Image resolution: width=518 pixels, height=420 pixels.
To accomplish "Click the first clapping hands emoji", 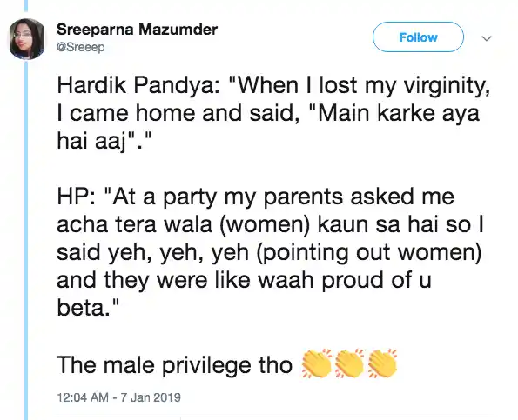I will 317,363.
